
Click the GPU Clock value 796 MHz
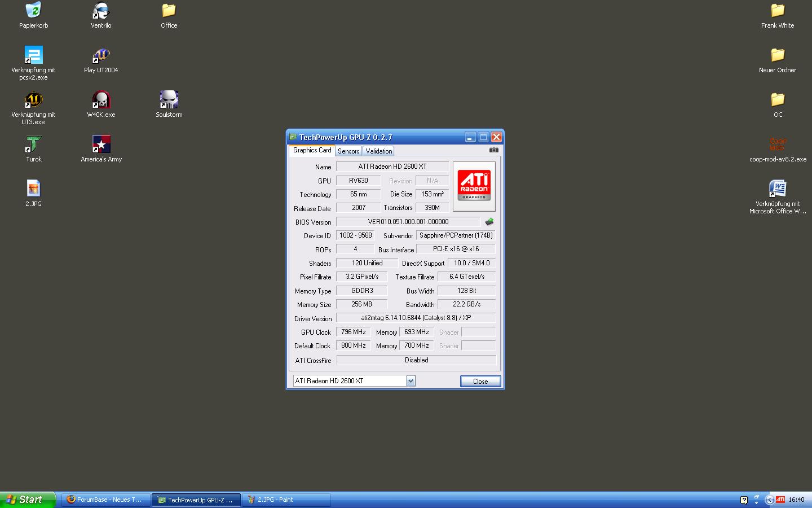click(x=354, y=332)
